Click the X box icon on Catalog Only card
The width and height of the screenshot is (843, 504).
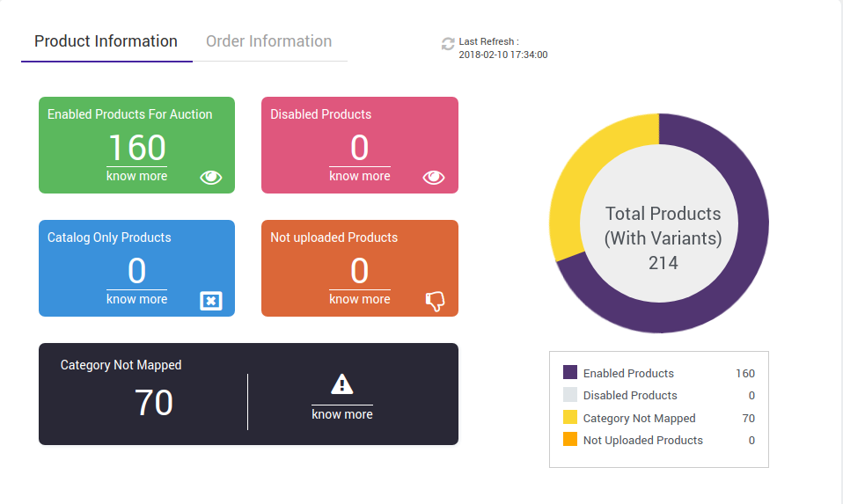click(211, 302)
